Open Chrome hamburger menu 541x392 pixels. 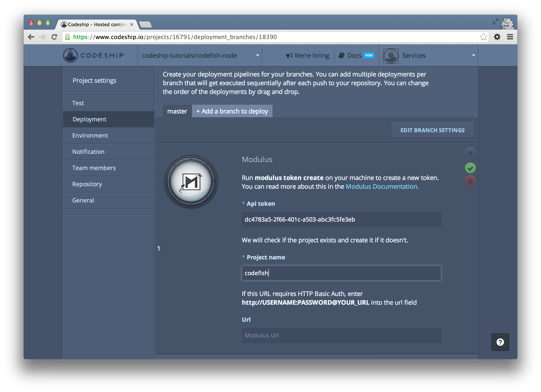[510, 37]
